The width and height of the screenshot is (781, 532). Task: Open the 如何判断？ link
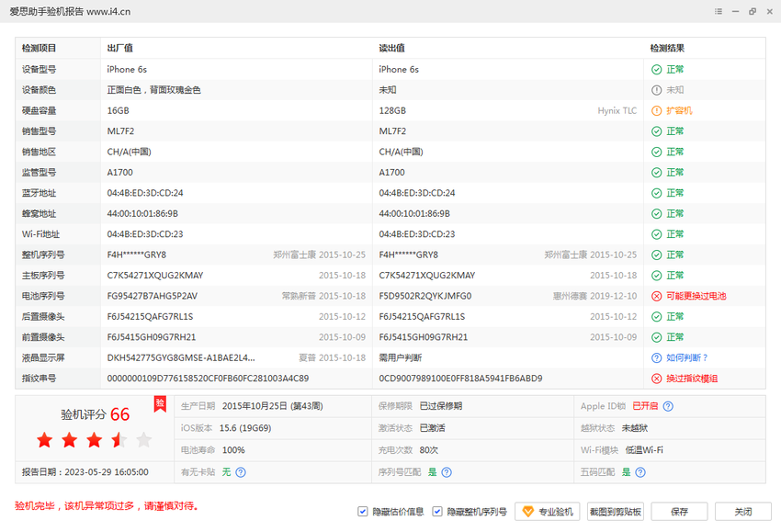pyautogui.click(x=687, y=357)
